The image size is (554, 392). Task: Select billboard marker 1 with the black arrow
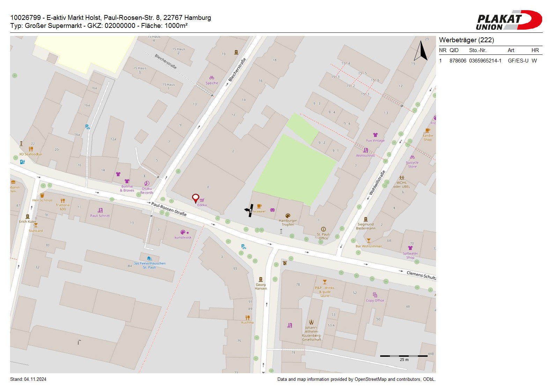point(249,210)
